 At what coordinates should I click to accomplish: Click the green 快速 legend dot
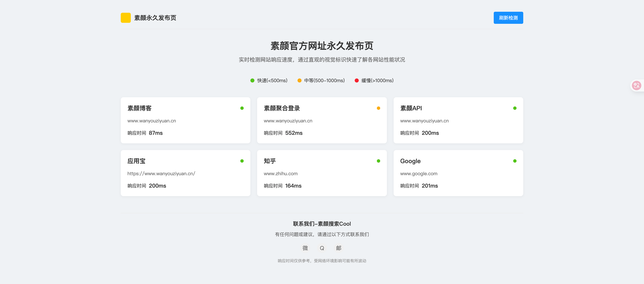pos(252,80)
